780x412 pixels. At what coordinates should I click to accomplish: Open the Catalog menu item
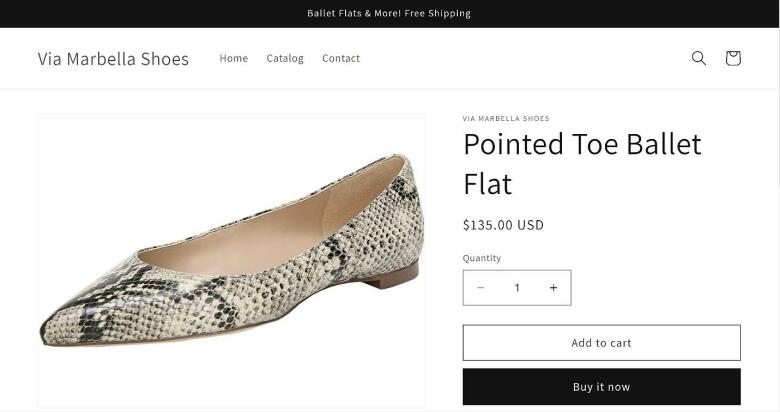tap(285, 58)
